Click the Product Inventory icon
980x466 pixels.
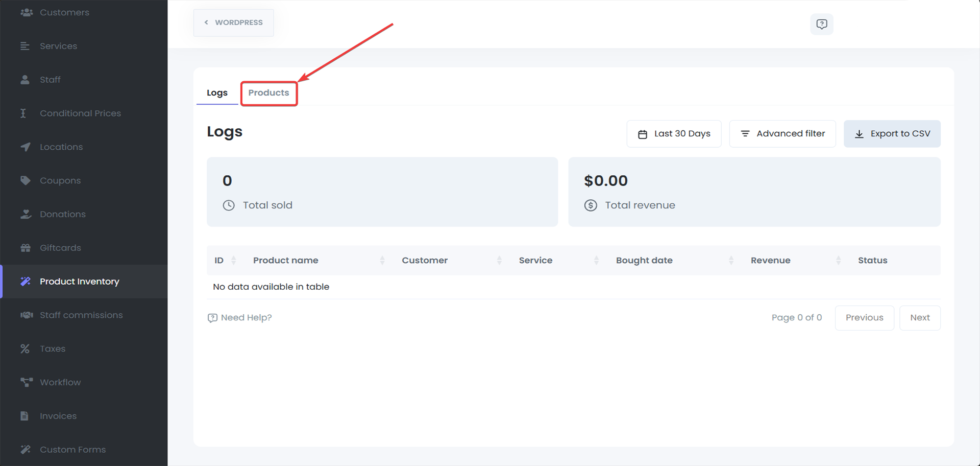coord(25,281)
